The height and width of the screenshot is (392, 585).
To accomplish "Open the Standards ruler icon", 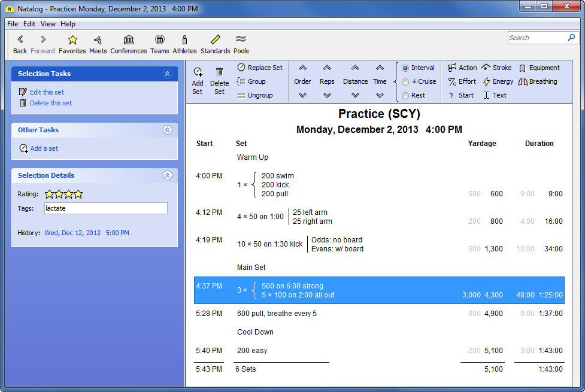I will click(215, 40).
